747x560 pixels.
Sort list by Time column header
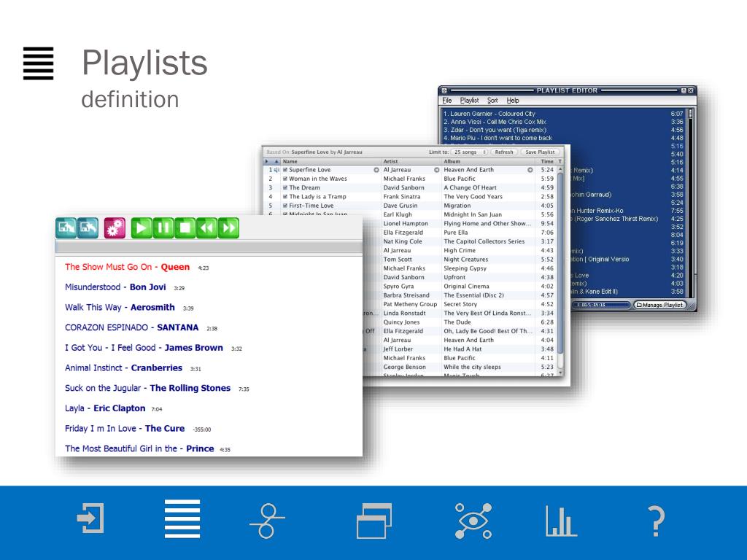547,161
